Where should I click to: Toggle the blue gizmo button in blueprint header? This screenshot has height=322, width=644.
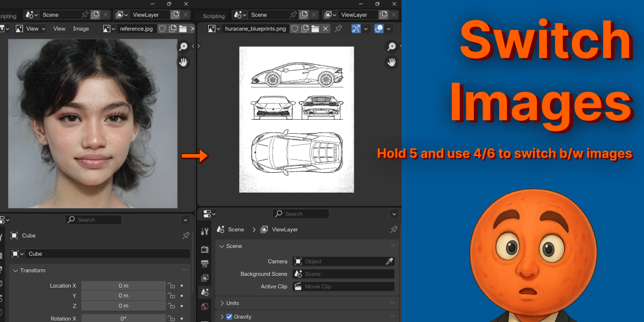[x=356, y=28]
